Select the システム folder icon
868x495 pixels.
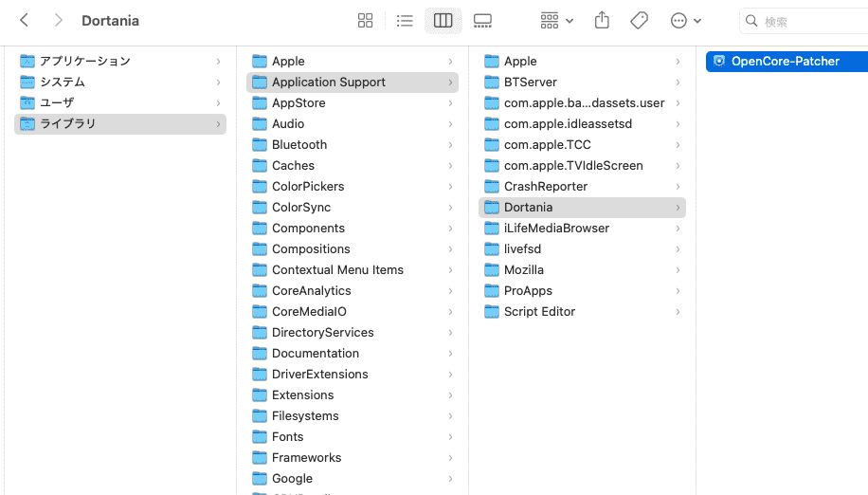click(27, 82)
